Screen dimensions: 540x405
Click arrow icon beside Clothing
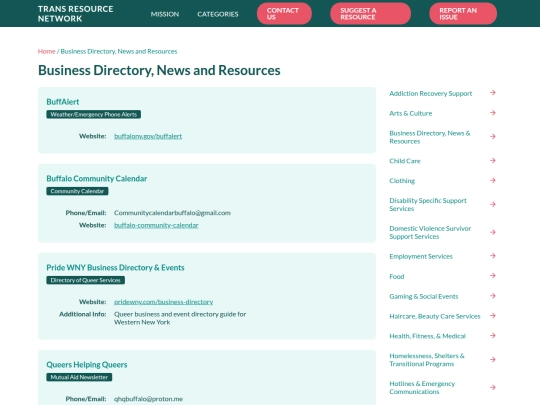493,180
